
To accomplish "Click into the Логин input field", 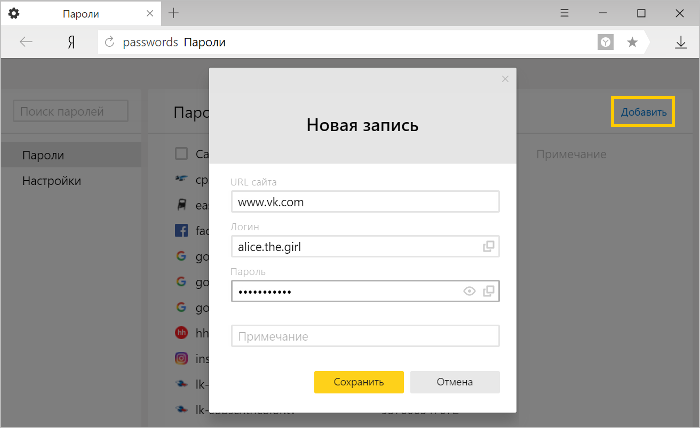I will pos(365,246).
